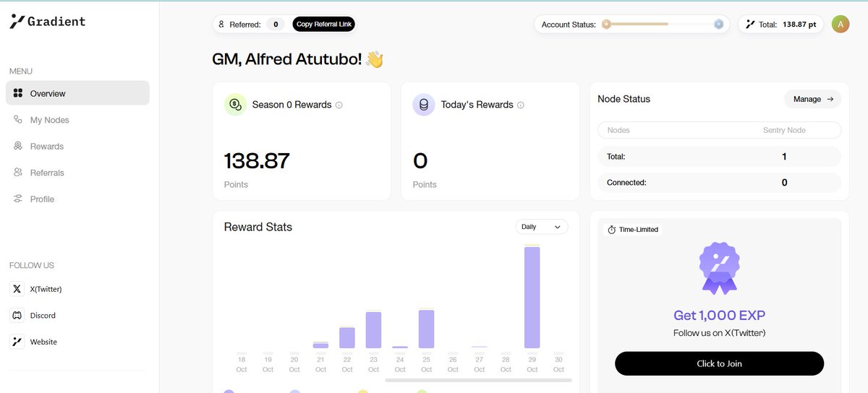
Task: Click the Manage nodes button
Action: click(x=812, y=99)
